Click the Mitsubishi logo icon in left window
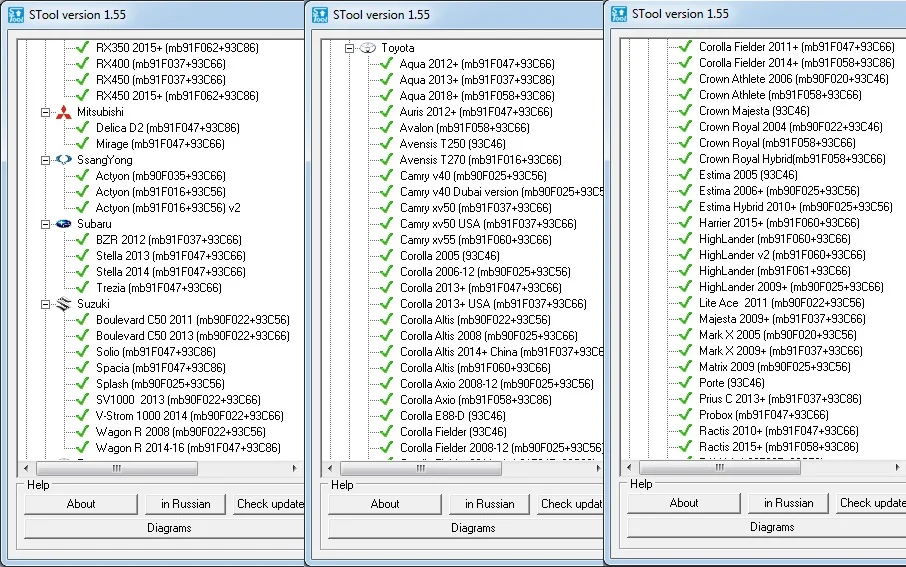This screenshot has height=567, width=906. point(64,112)
